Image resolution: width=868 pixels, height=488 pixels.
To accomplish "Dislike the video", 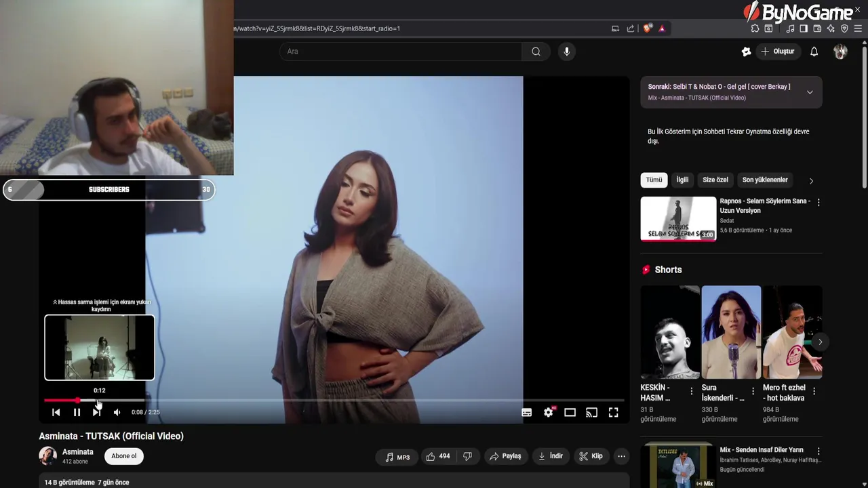I will point(467,457).
